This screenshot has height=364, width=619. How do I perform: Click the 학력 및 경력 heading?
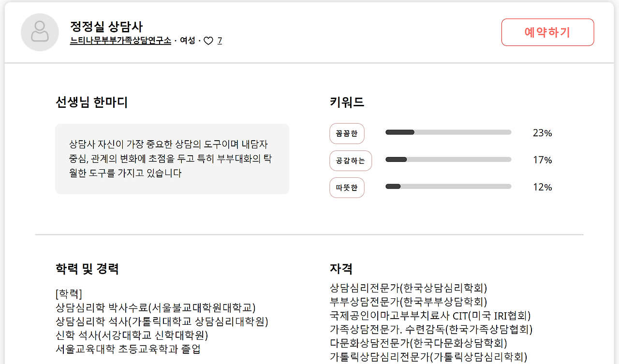tap(87, 269)
